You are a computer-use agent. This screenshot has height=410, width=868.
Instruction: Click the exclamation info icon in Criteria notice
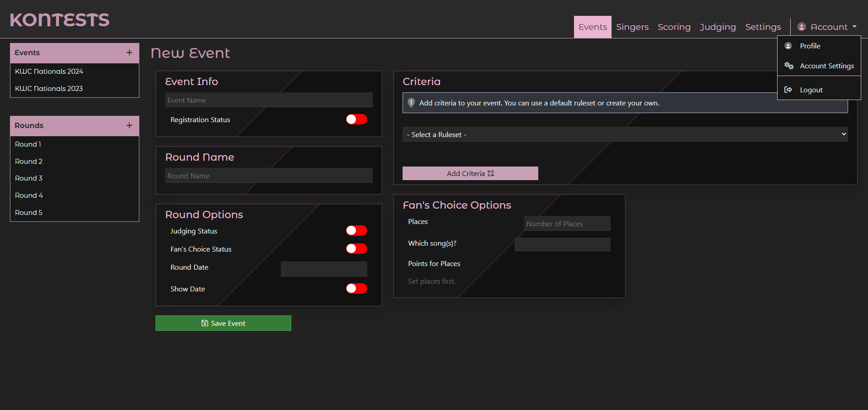pyautogui.click(x=411, y=103)
